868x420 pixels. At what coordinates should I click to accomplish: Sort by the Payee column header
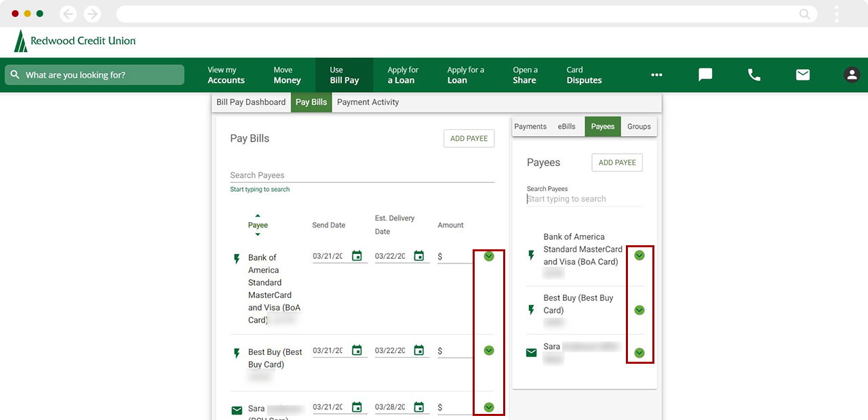(258, 225)
